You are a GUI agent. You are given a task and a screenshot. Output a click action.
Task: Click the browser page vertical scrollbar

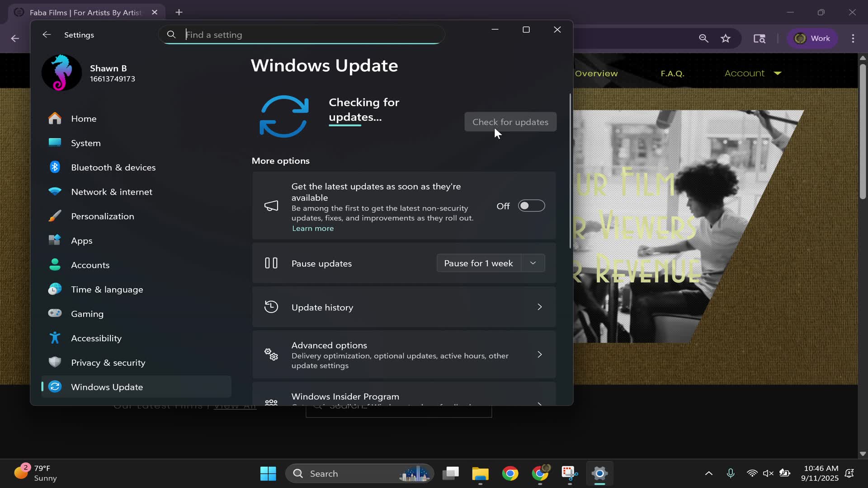click(863, 131)
